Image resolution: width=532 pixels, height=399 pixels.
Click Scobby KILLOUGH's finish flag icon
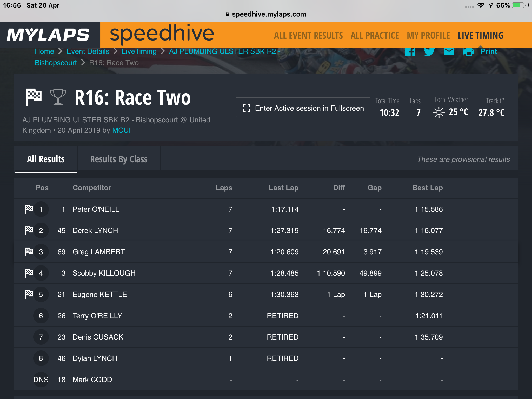pyautogui.click(x=29, y=273)
